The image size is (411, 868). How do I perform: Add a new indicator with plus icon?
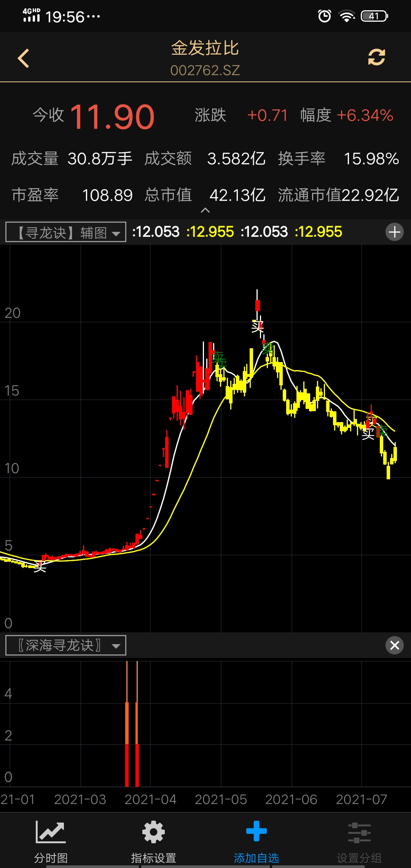395,232
